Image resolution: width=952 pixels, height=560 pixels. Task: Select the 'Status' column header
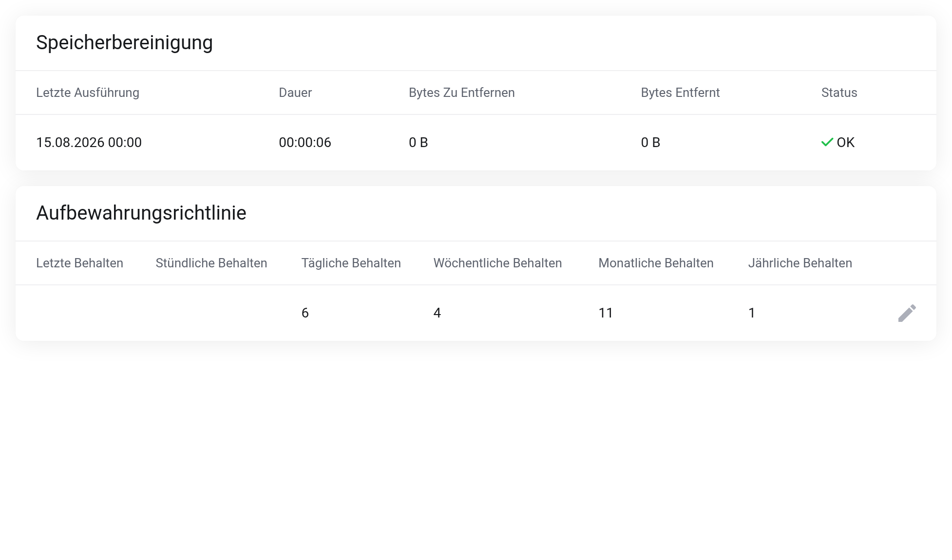click(x=839, y=93)
